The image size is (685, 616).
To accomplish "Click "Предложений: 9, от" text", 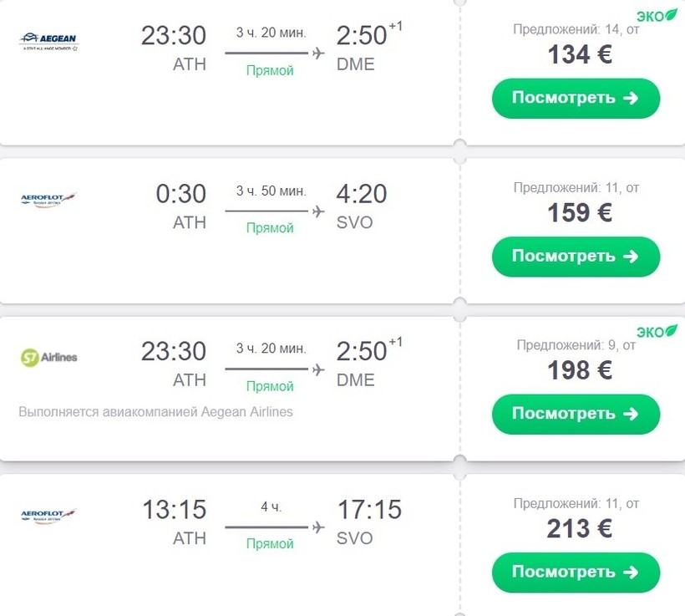I will click(x=576, y=345).
